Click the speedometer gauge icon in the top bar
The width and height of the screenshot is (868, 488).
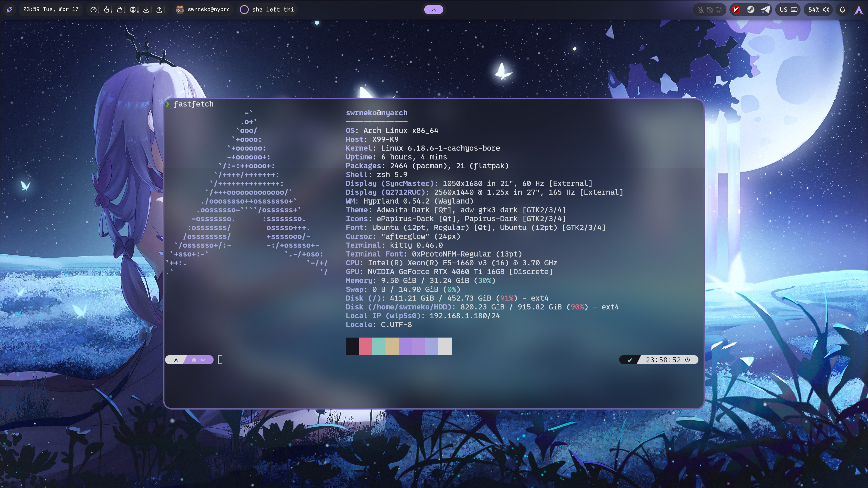pos(93,10)
